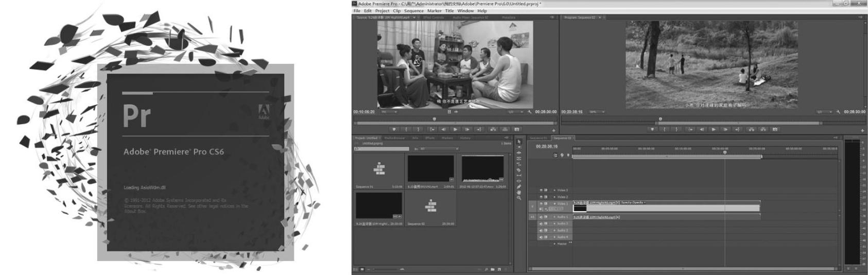Export frame from Source monitor
Viewport: 868px width, 275px height.
pos(517,129)
